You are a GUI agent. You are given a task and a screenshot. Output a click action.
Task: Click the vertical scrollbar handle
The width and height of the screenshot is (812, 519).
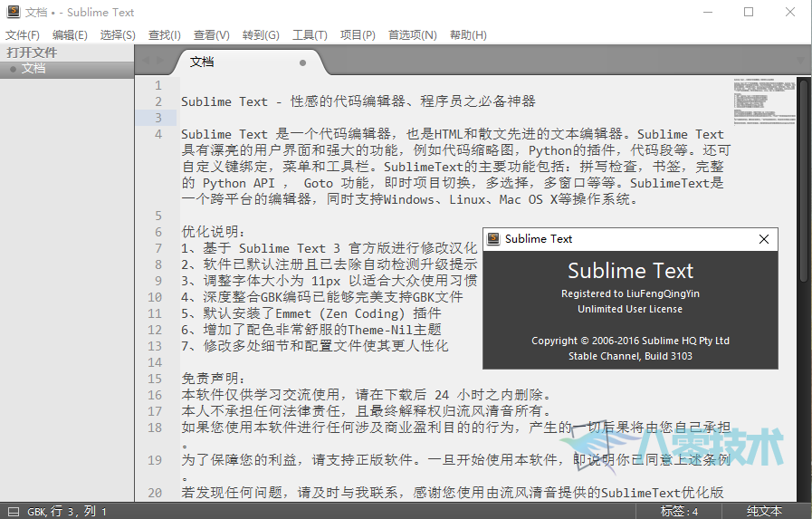pos(803,179)
